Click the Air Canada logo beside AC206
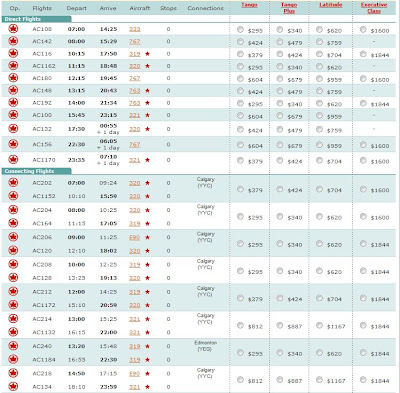Viewport: 400px width, 393px height. point(13,237)
